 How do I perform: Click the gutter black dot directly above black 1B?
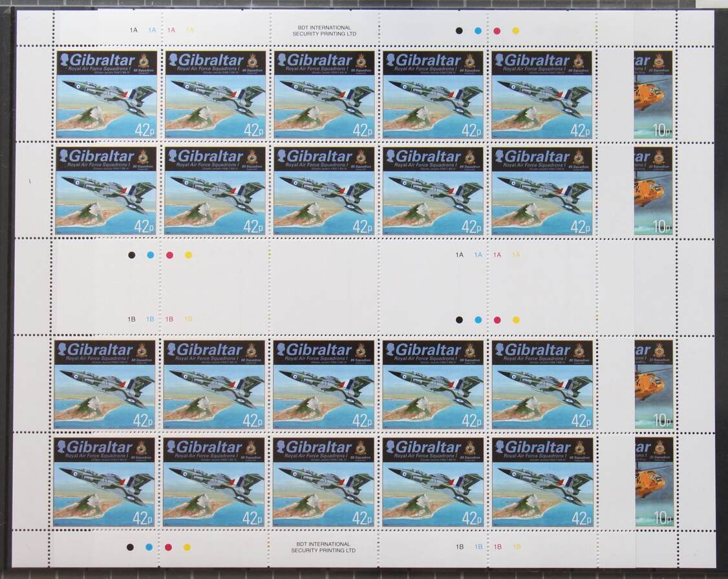coord(132,255)
